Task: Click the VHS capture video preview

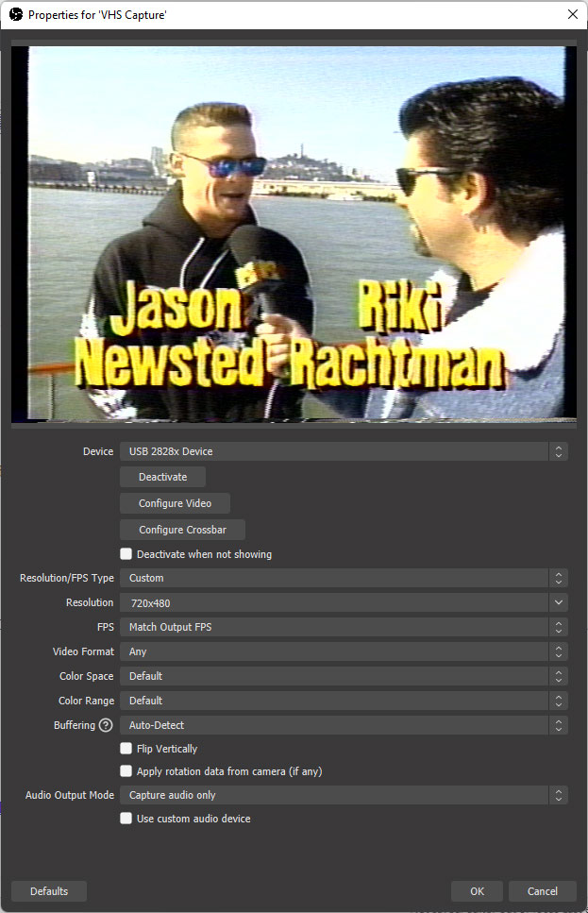Action: coord(294,232)
